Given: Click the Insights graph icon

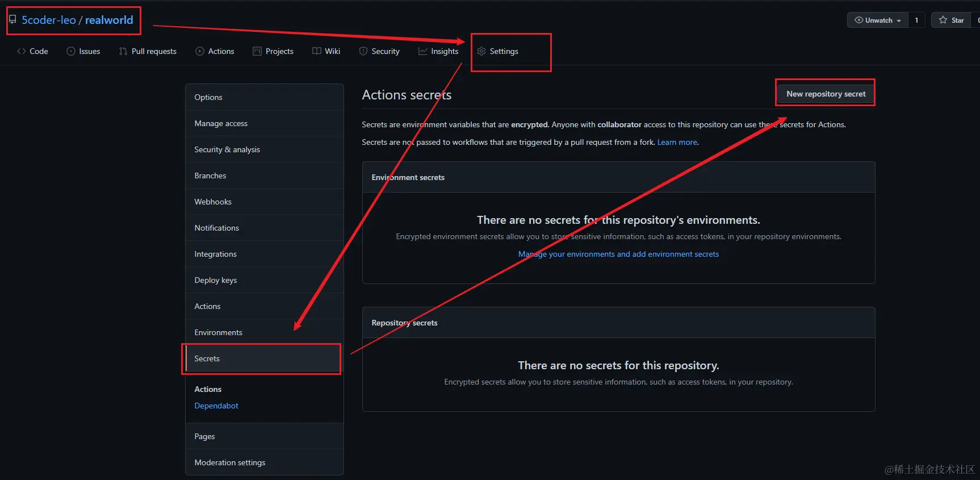Looking at the screenshot, I should pyautogui.click(x=423, y=51).
